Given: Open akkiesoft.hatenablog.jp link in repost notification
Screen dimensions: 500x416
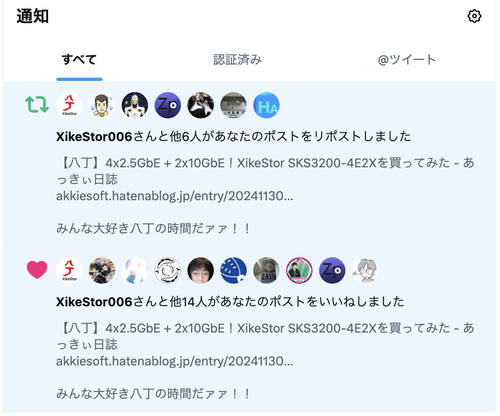Looking at the screenshot, I should click(175, 196).
